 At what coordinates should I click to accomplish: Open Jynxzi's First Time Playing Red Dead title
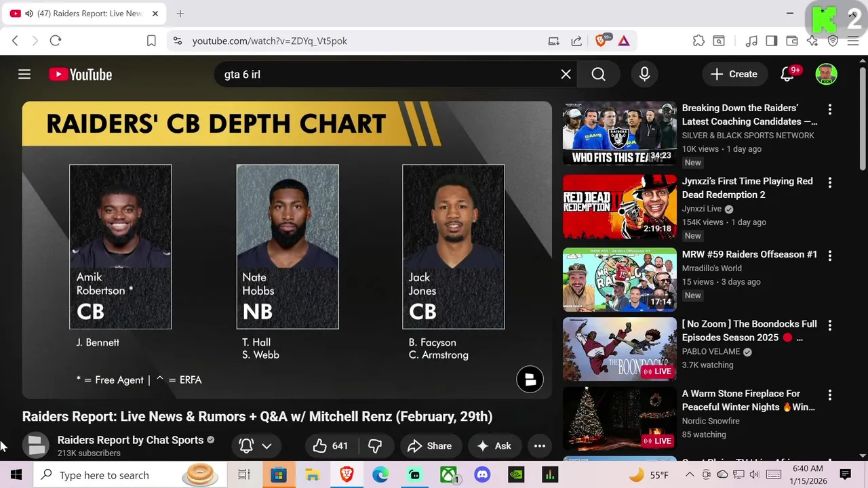coord(747,188)
